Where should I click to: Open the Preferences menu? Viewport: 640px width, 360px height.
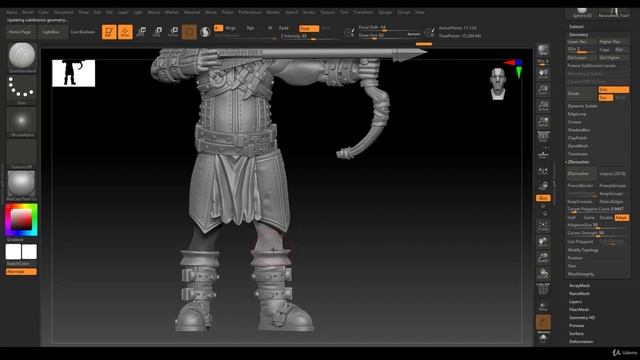pos(250,12)
